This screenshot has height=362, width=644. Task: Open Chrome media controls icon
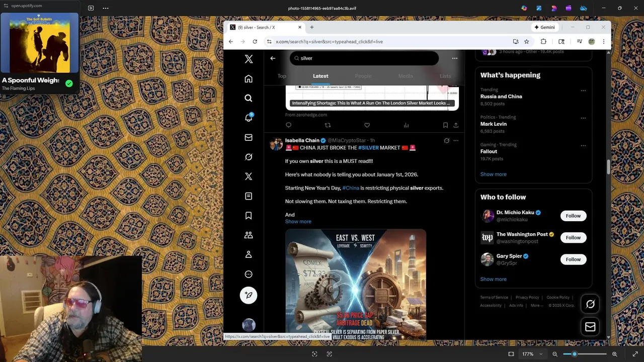pyautogui.click(x=580, y=42)
